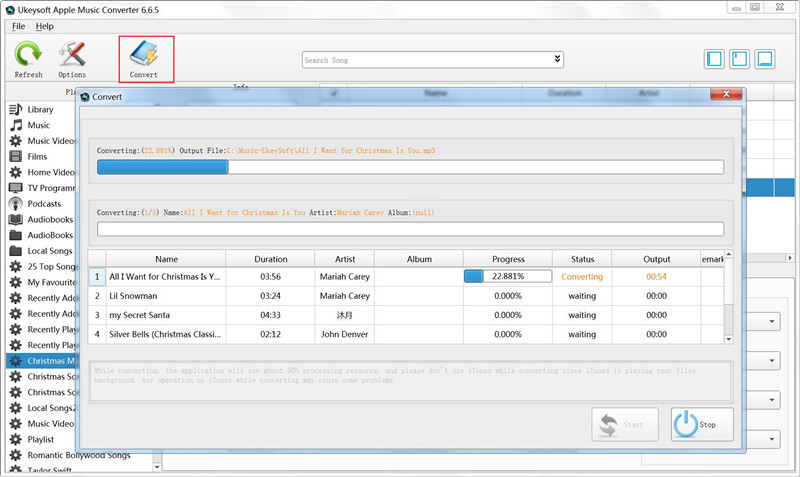Image resolution: width=800 pixels, height=477 pixels.
Task: Open the Romantic Bollywood Songs playlist
Action: tap(79, 455)
